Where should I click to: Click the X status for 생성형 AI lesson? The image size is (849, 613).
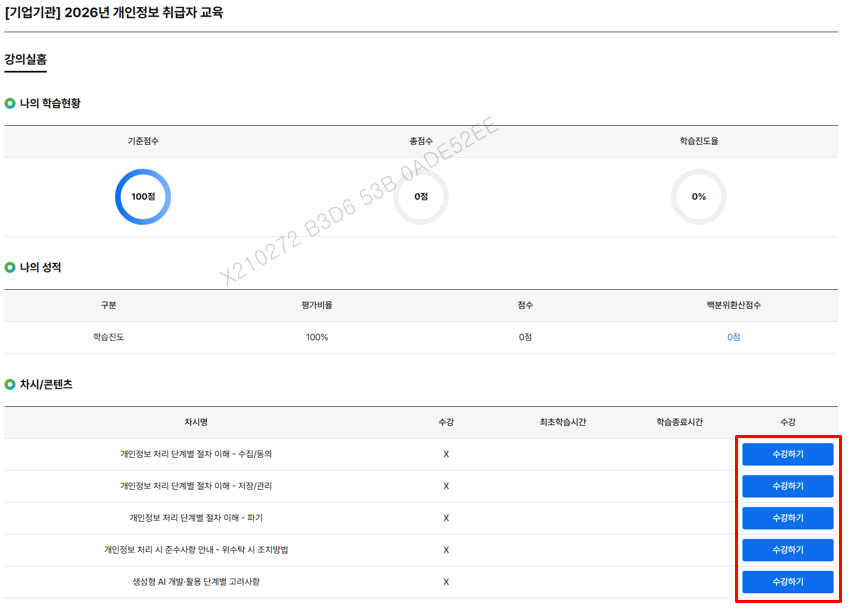coord(446,582)
